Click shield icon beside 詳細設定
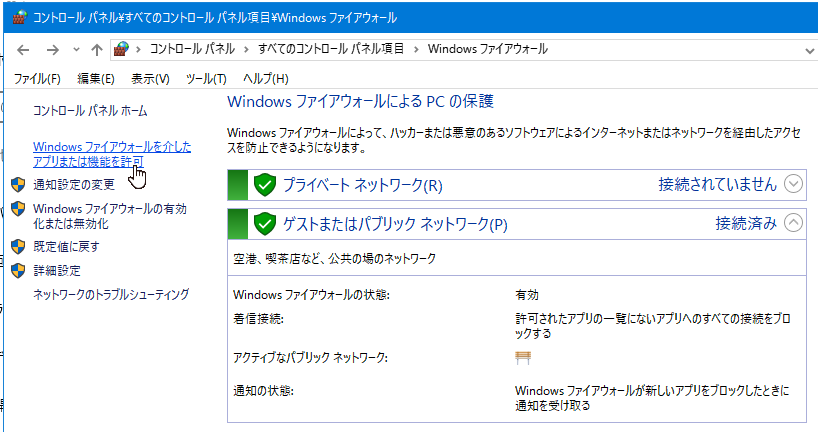The width and height of the screenshot is (818, 432). click(18, 271)
